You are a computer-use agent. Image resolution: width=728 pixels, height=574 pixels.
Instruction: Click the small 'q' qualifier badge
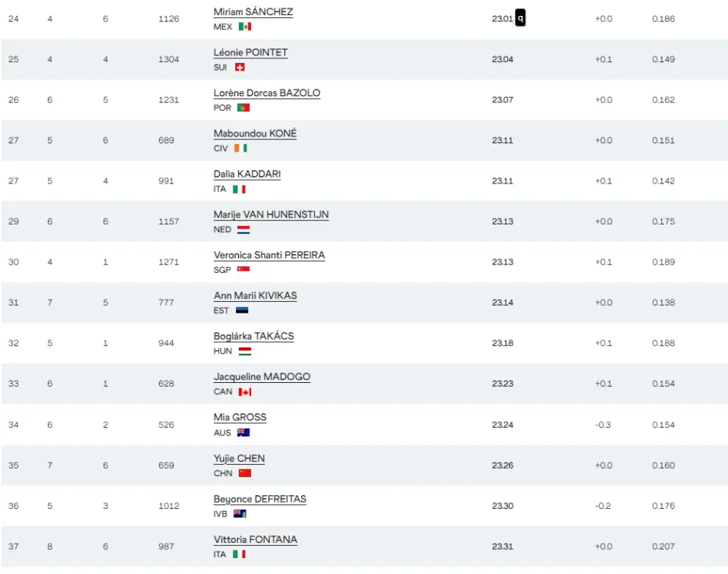[520, 18]
